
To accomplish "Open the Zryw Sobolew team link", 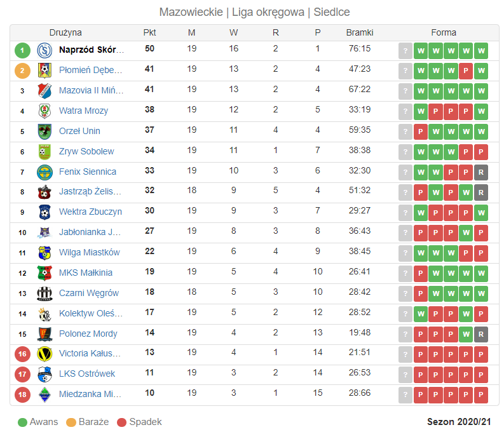I will 86,151.
